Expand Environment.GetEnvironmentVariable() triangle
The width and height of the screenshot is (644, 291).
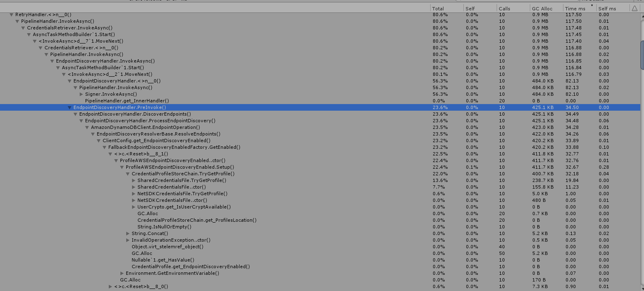122,273
